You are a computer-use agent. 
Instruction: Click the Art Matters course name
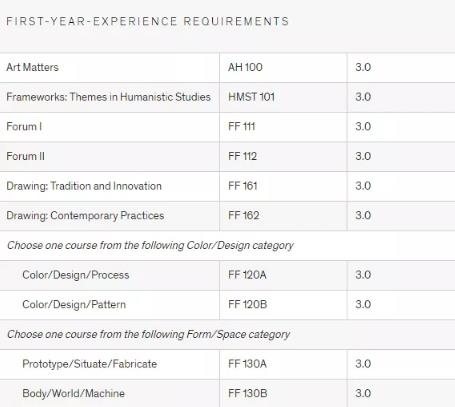click(32, 67)
